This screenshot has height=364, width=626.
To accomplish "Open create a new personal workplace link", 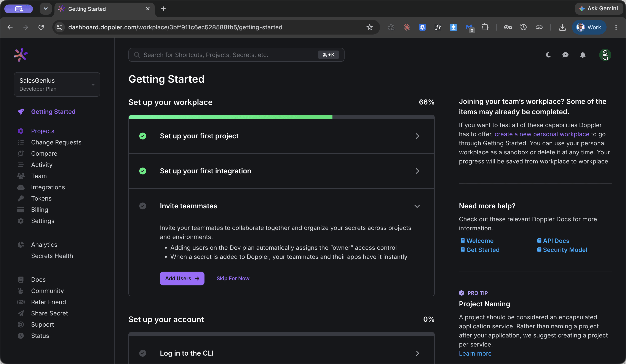I will point(542,134).
